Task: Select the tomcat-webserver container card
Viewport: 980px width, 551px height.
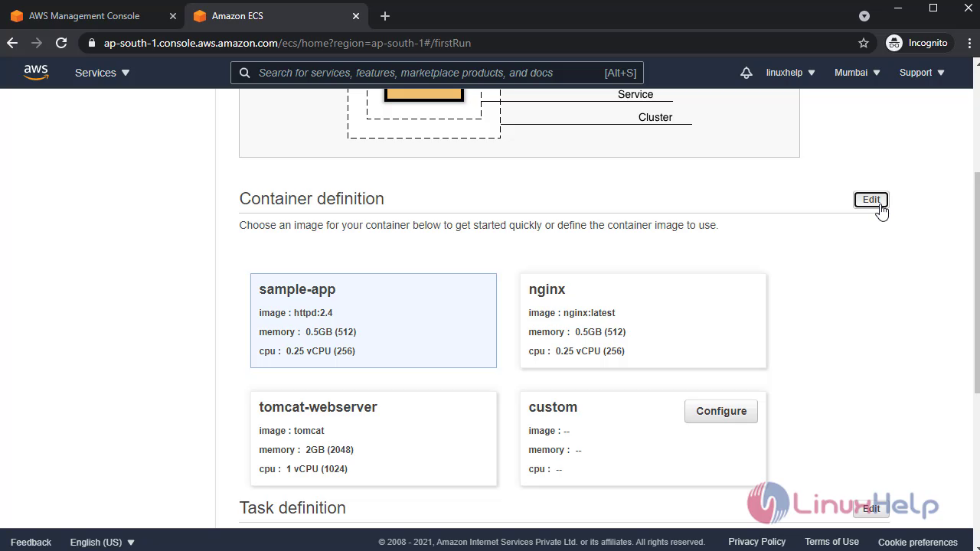Action: (374, 439)
